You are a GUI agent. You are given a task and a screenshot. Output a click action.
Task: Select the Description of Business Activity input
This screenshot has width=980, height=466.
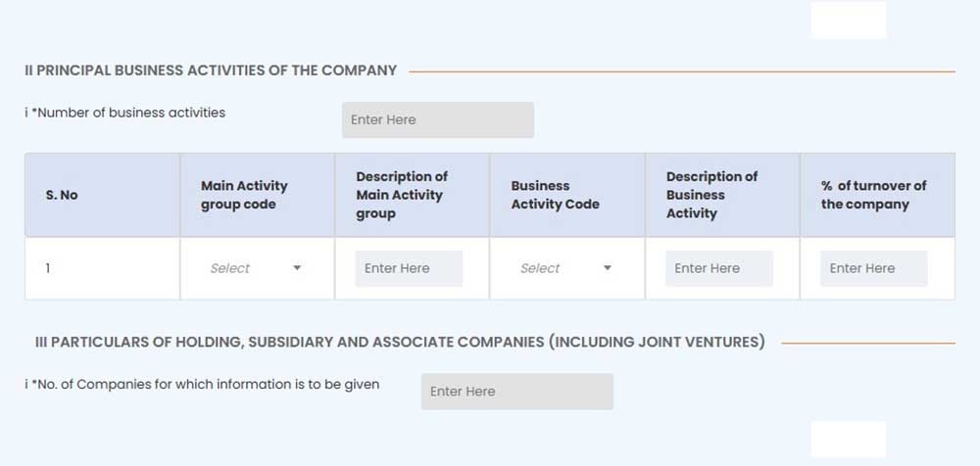(x=718, y=268)
